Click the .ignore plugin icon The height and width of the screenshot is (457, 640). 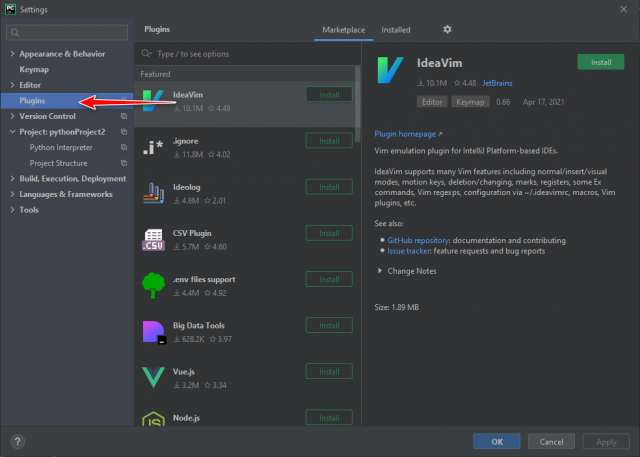(x=153, y=147)
